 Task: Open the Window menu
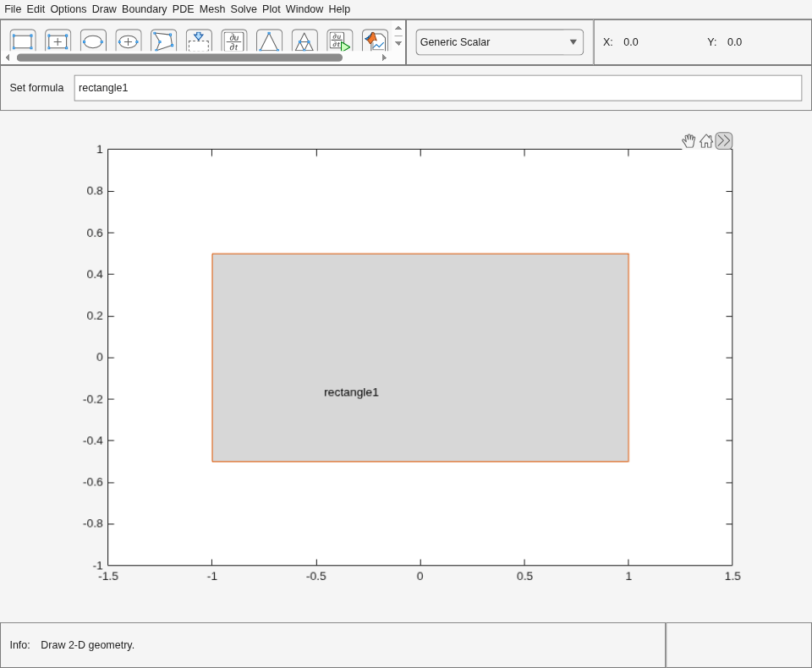(304, 9)
